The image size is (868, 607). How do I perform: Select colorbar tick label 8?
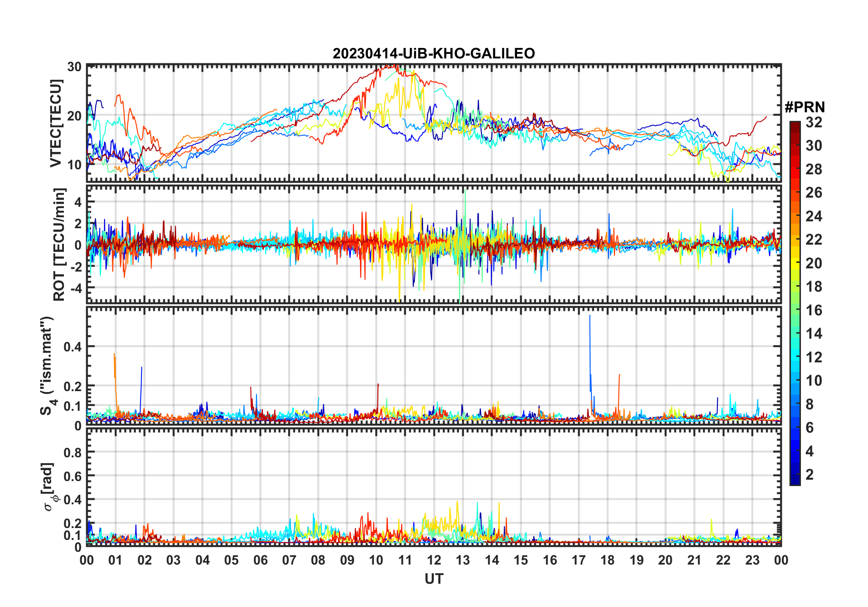click(x=810, y=404)
